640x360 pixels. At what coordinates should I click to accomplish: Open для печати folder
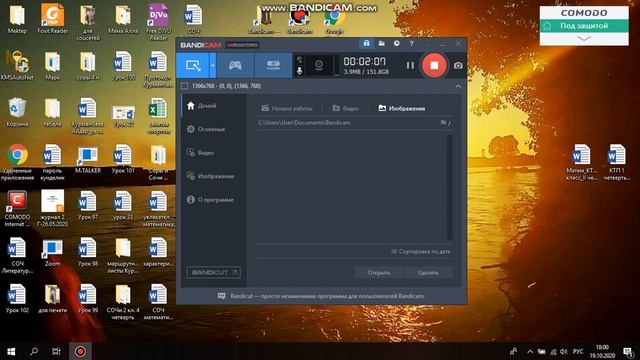pyautogui.click(x=52, y=299)
